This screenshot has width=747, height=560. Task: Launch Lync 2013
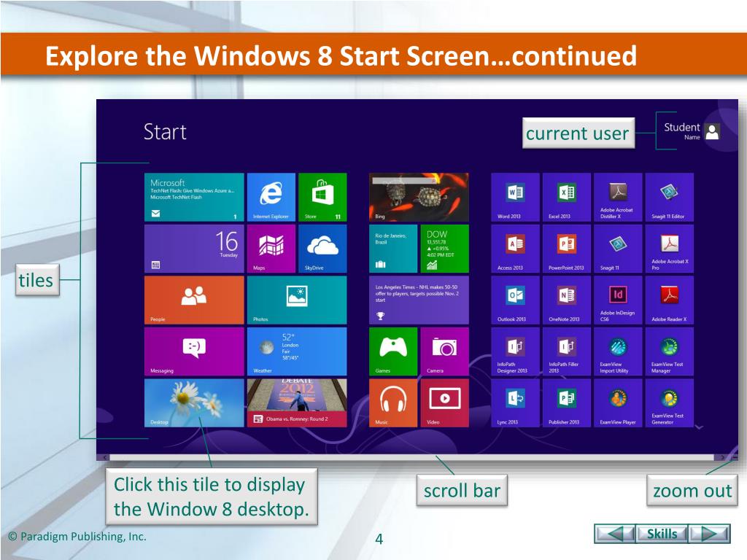coord(516,402)
